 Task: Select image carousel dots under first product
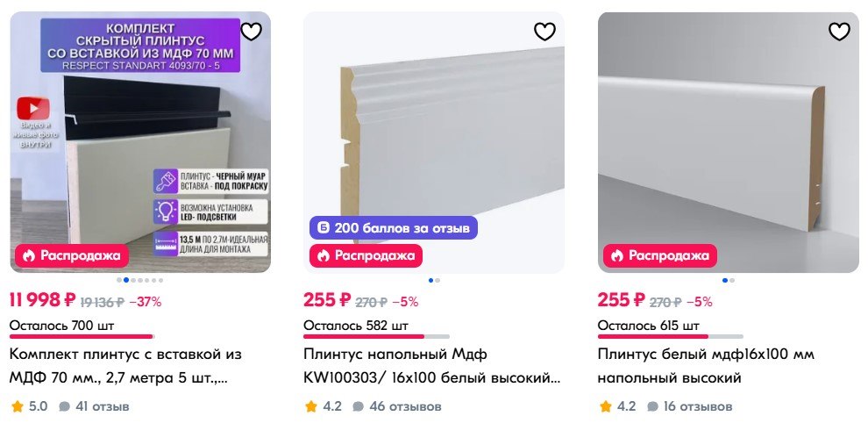(x=140, y=280)
